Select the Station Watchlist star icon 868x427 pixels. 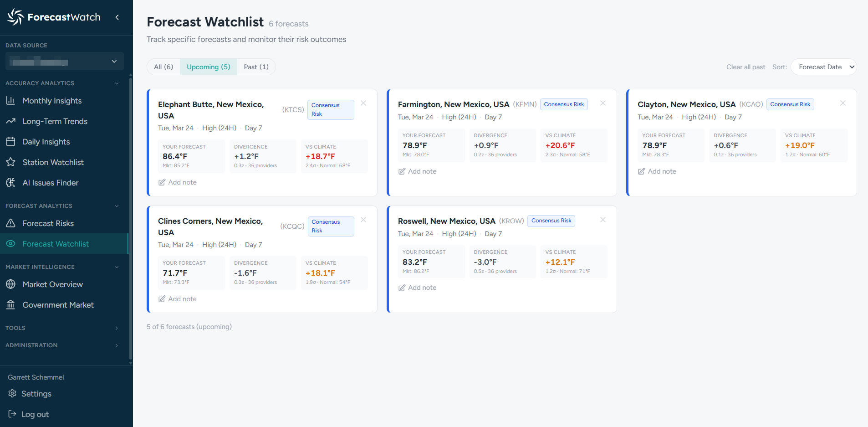10,162
